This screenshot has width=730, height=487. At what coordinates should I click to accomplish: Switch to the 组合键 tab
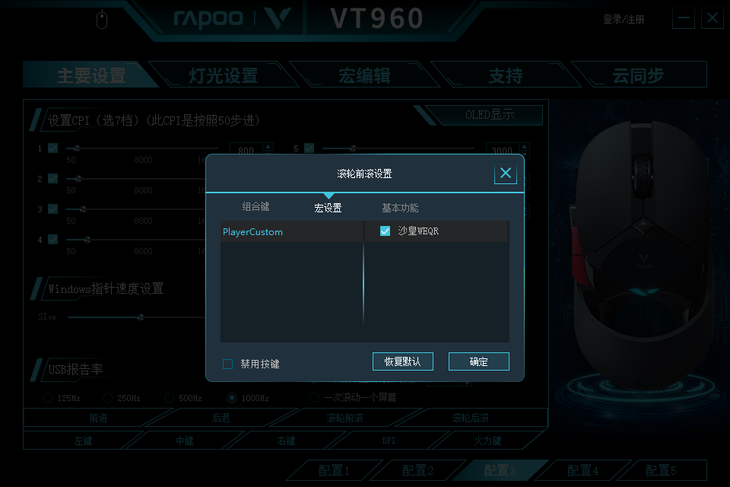256,206
